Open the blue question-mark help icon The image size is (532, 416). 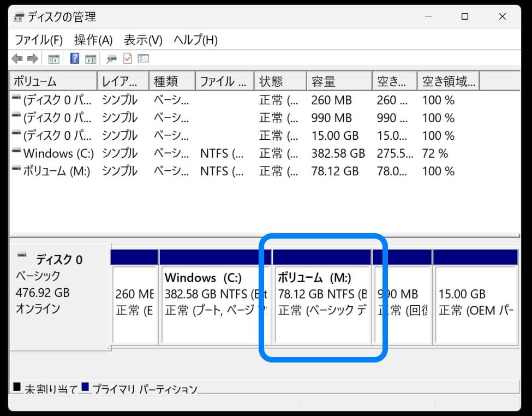(x=74, y=59)
